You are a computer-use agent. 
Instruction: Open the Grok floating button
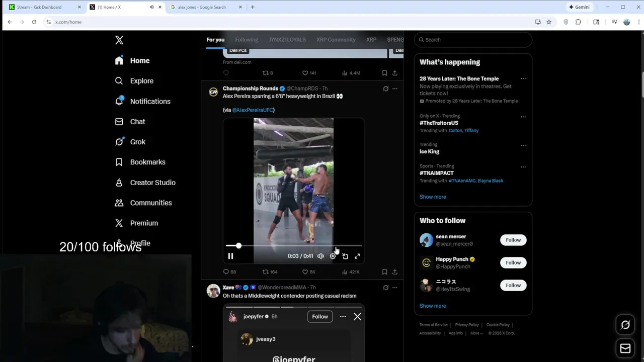(x=625, y=325)
